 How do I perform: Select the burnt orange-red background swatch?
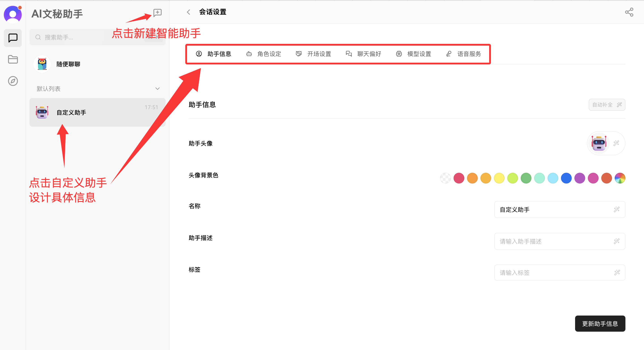coord(606,178)
